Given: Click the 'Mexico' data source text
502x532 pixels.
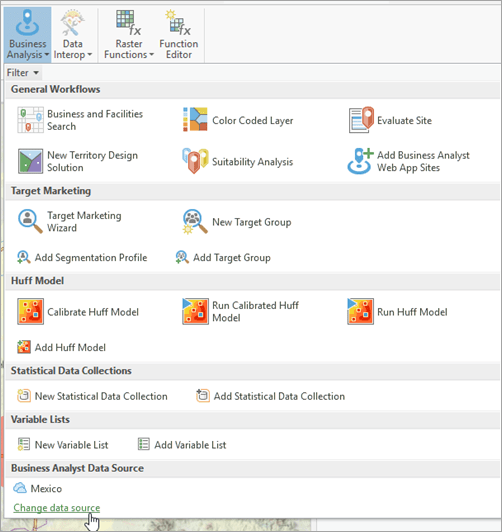Looking at the screenshot, I should (x=46, y=489).
